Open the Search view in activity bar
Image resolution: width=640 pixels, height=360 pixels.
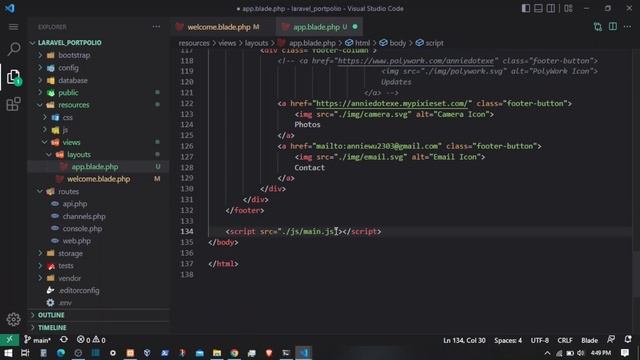pyautogui.click(x=13, y=49)
